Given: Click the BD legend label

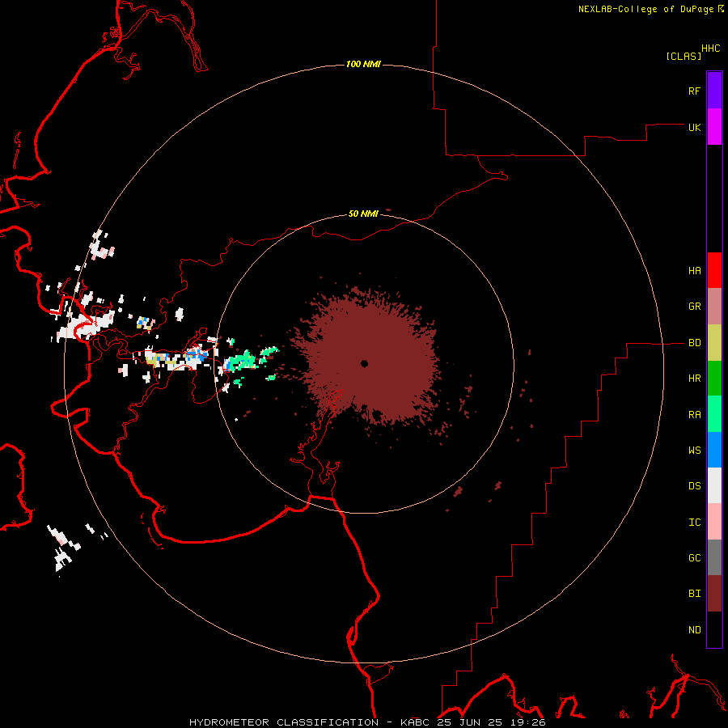Looking at the screenshot, I should pos(694,343).
